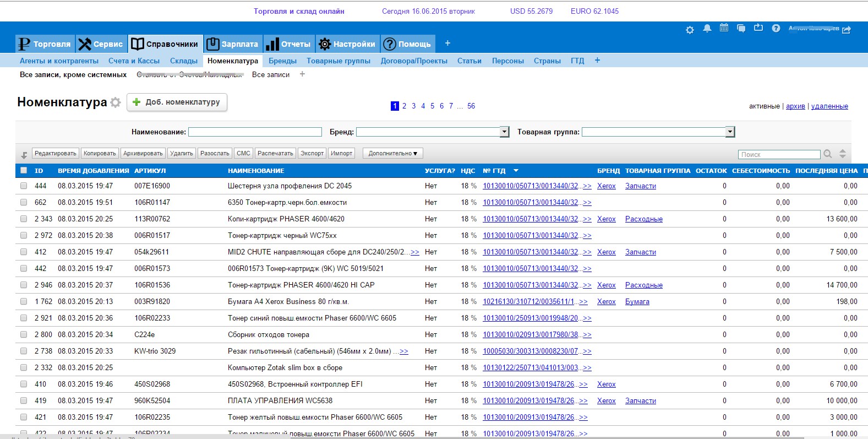Click sort arrow next to № ГТД header
The width and height of the screenshot is (868, 439).
coord(516,171)
